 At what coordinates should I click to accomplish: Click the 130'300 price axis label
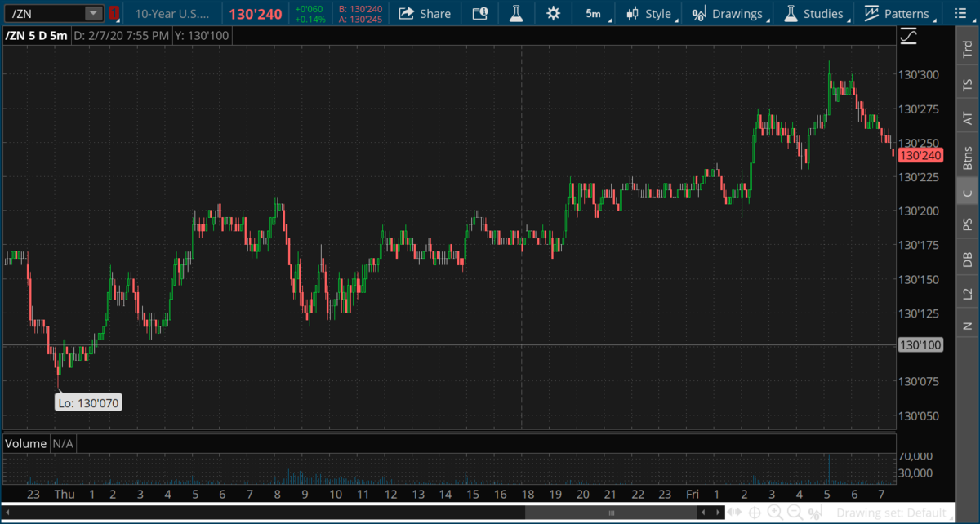918,74
